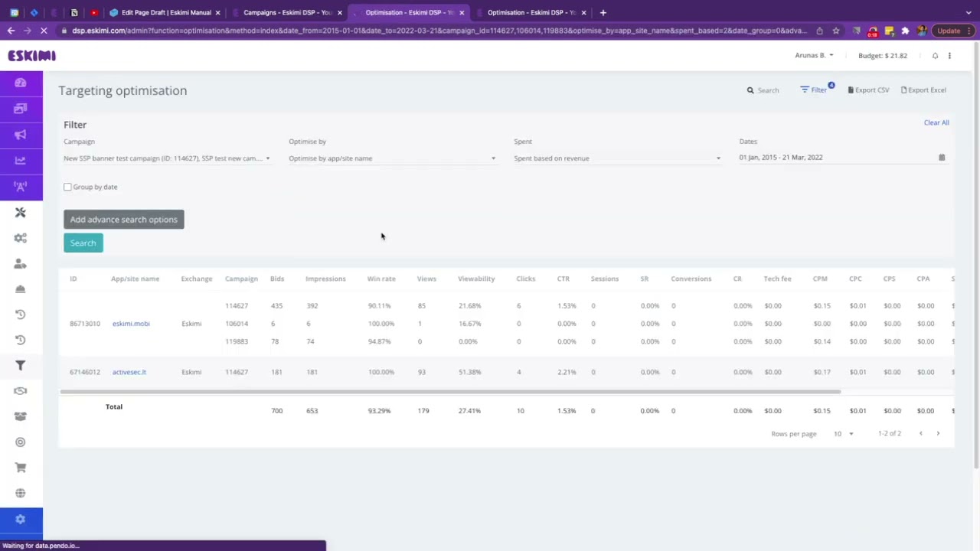
Task: Expand the Spent based on revenue dropdown
Action: (616, 158)
